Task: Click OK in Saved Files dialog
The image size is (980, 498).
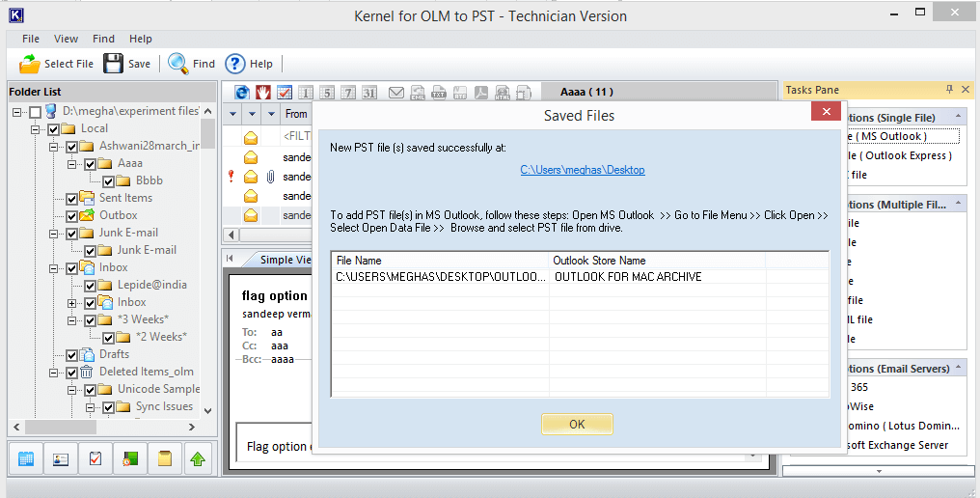Action: click(x=577, y=425)
